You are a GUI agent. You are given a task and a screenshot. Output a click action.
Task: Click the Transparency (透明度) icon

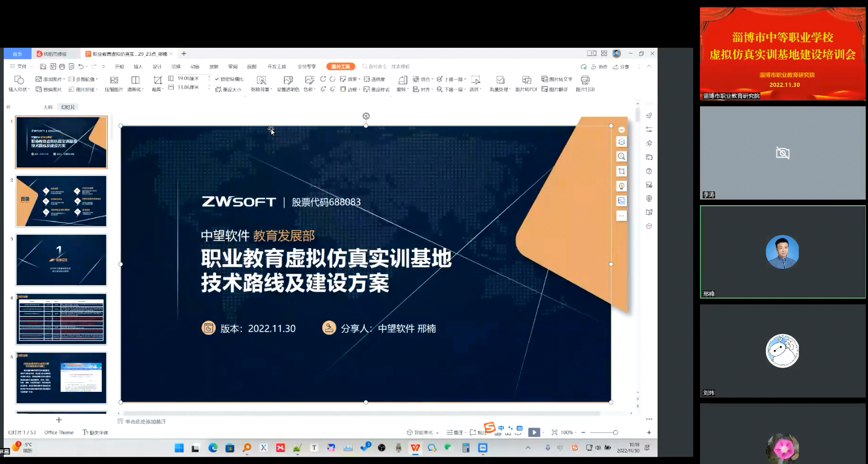(x=367, y=79)
